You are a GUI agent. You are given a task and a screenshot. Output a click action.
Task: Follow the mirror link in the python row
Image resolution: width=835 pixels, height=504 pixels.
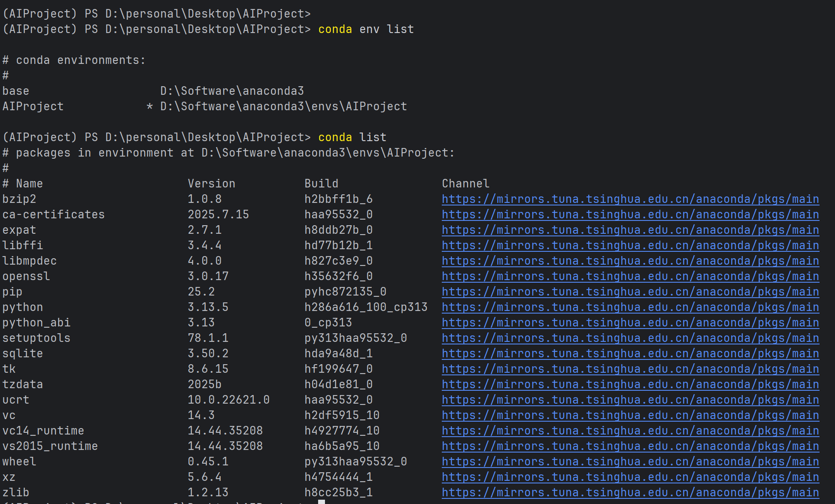(x=630, y=307)
